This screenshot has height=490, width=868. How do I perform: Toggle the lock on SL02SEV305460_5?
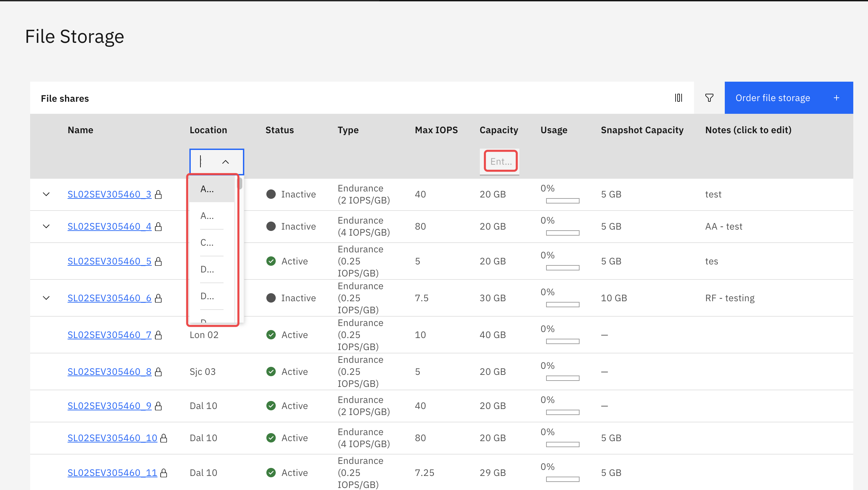point(159,261)
